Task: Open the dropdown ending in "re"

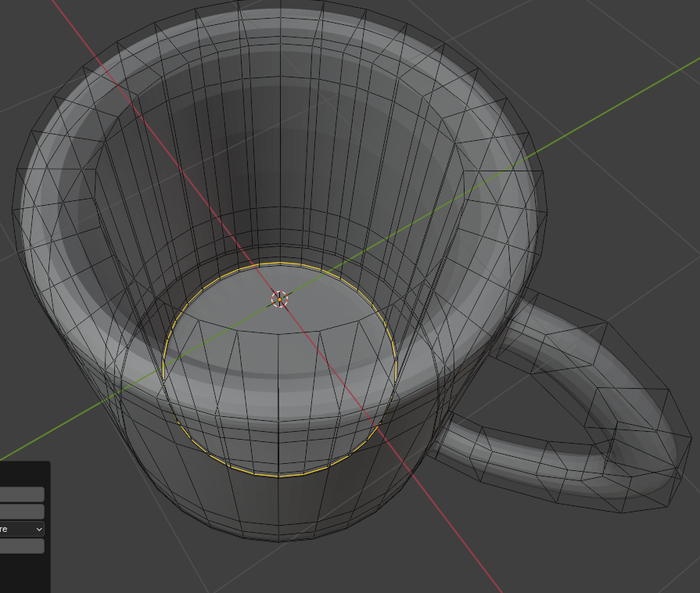Action: coord(21,529)
